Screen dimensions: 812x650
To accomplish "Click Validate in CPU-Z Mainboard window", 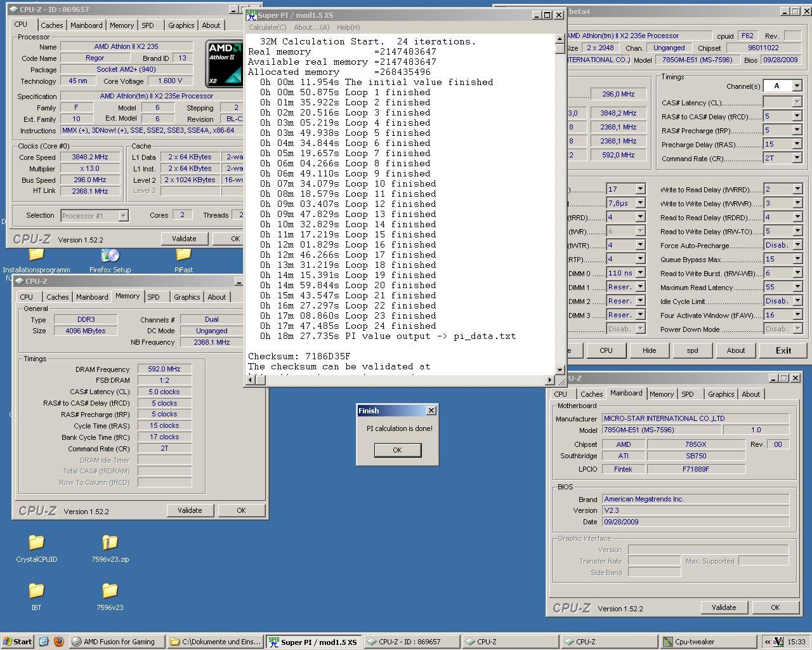I will 724,607.
